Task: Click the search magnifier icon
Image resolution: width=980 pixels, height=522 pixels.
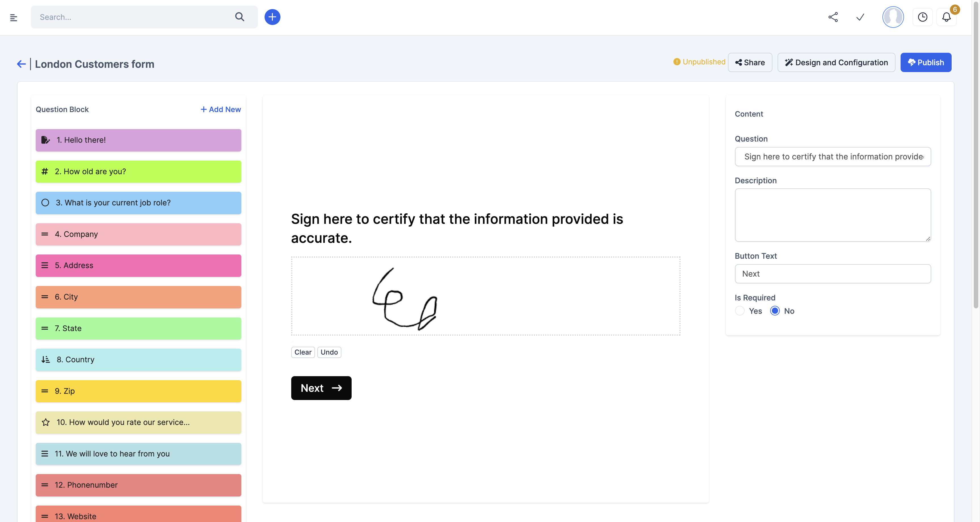Action: pyautogui.click(x=239, y=17)
